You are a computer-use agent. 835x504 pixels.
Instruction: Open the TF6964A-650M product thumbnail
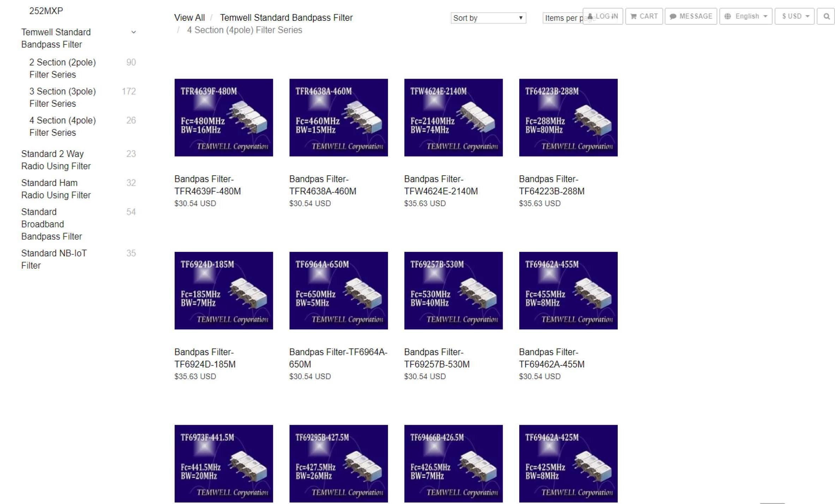click(339, 291)
